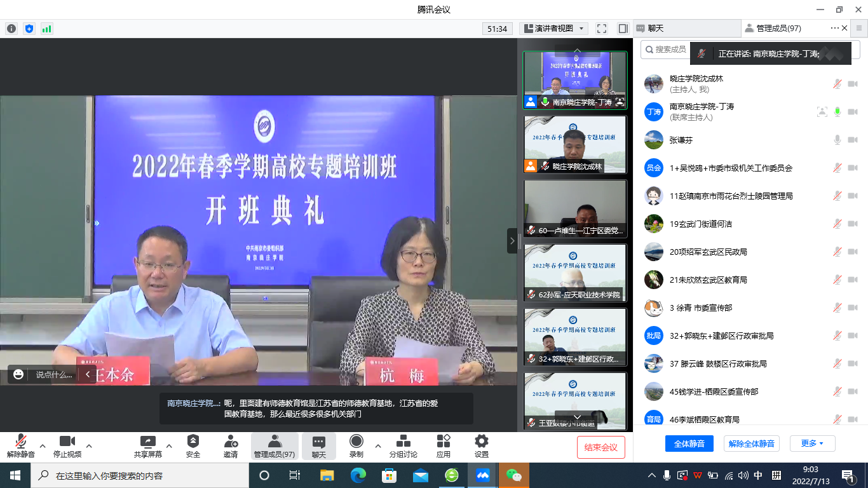868x488 pixels.
Task: Click the End Meeting (结束会议) button
Action: (600, 447)
